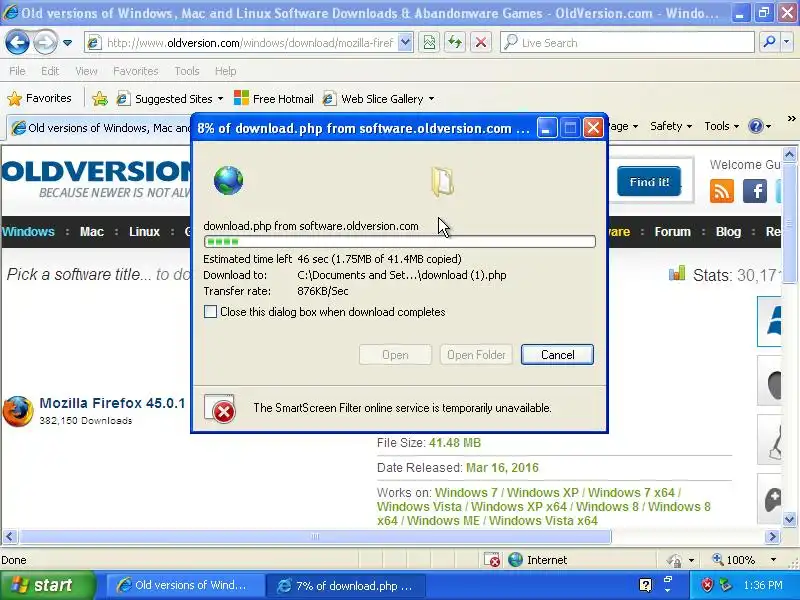Click the horizontal scrollbar left arrow

[x=10, y=537]
